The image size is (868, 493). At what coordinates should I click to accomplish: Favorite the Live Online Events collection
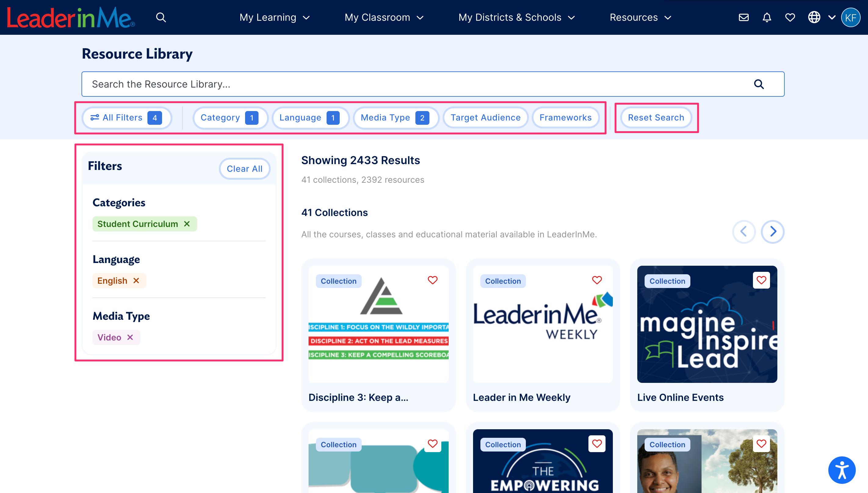click(x=761, y=280)
